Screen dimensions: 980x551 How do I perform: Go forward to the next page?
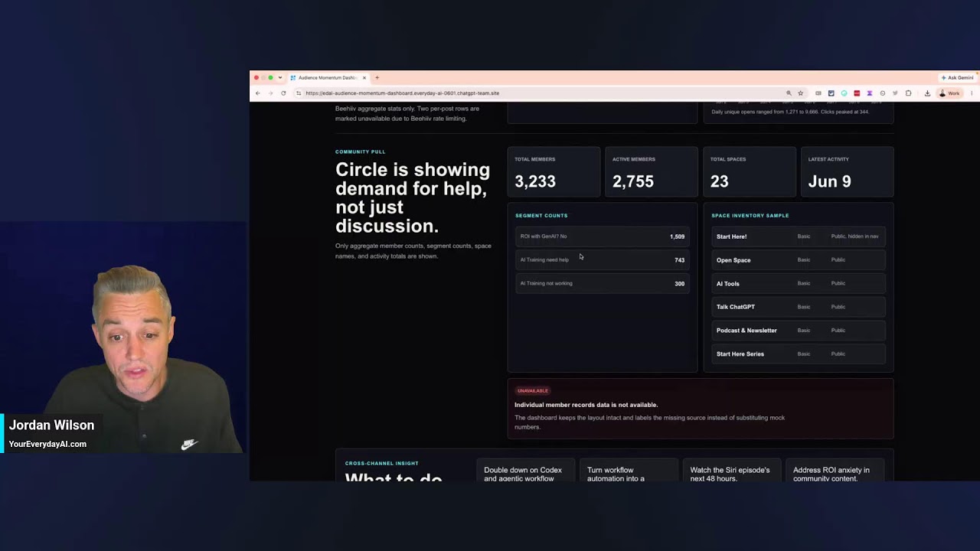point(270,93)
